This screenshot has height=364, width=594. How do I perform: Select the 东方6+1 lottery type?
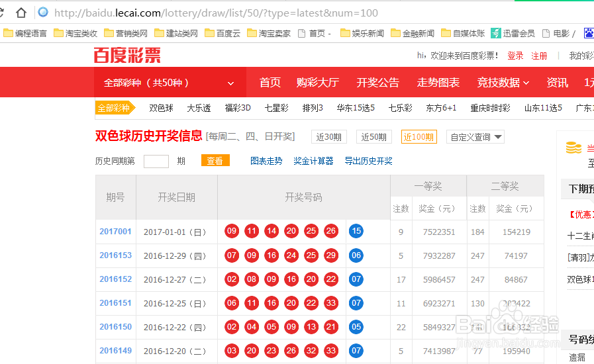tap(441, 108)
